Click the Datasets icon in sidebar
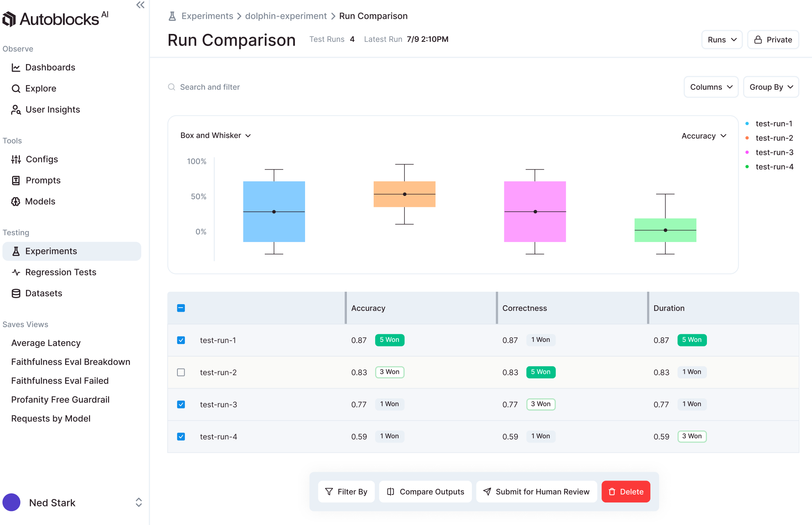The height and width of the screenshot is (525, 812). point(16,293)
